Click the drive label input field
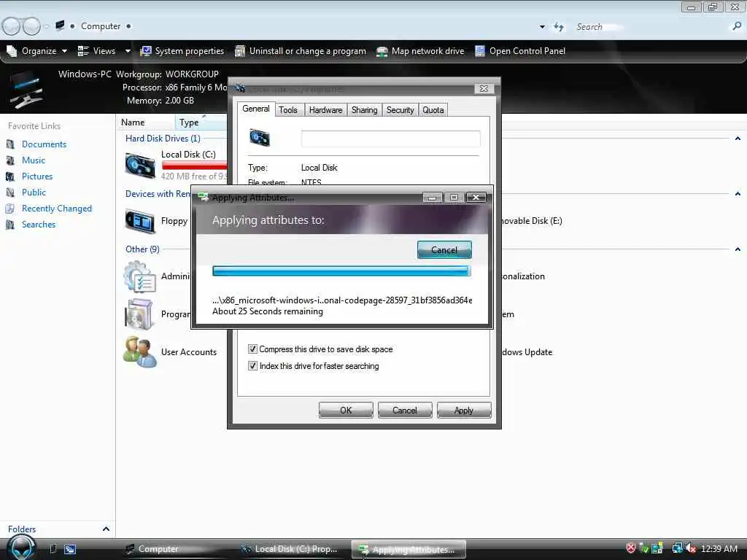747x560 pixels. coord(390,139)
